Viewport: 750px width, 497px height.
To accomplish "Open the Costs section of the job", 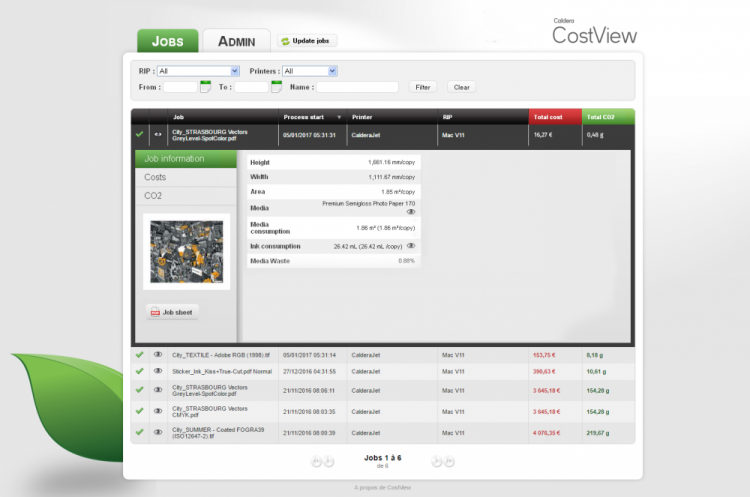I will click(x=156, y=177).
